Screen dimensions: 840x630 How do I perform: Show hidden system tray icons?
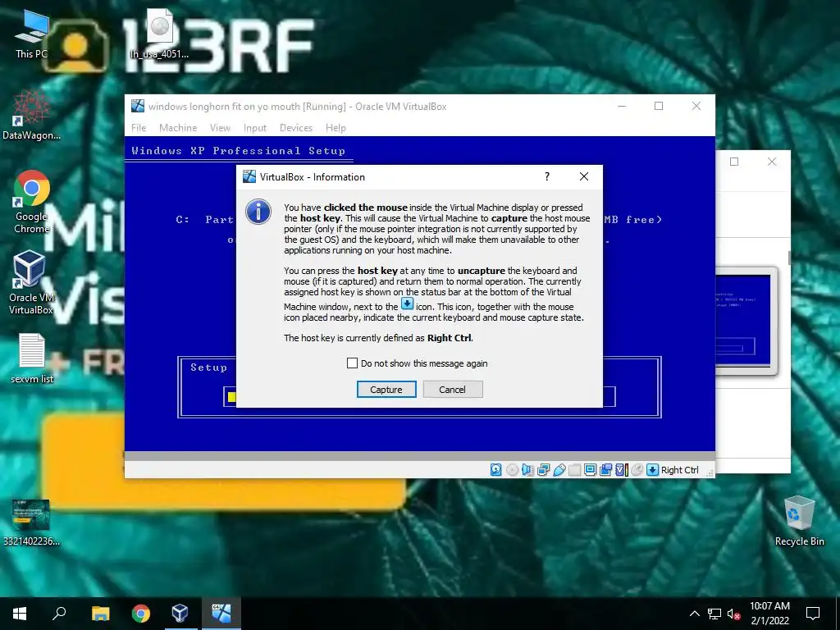(694, 614)
